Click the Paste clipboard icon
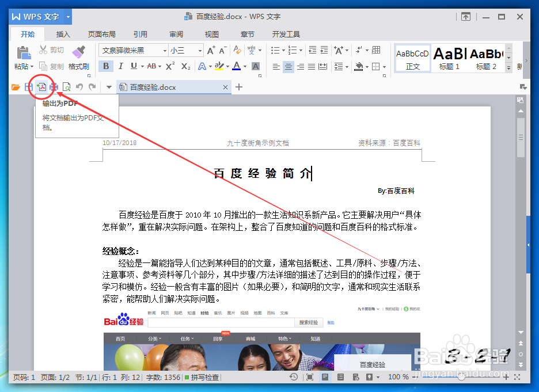539x392 pixels. [24, 52]
